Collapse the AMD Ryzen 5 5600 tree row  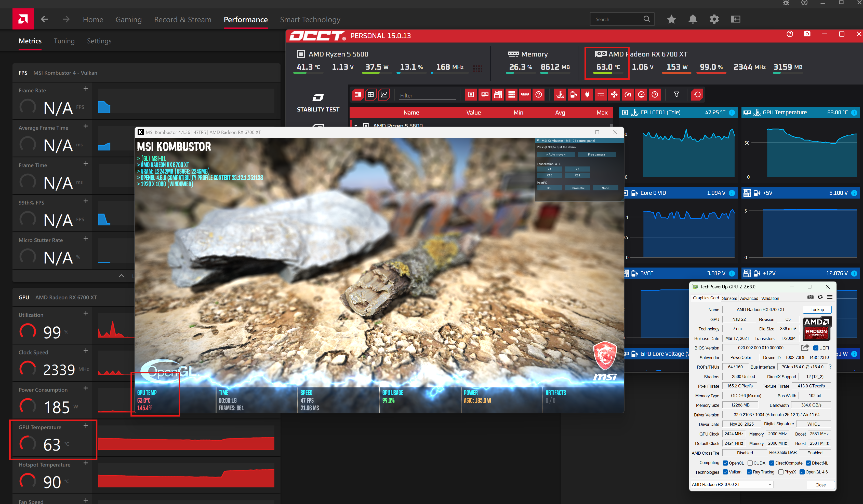point(356,125)
